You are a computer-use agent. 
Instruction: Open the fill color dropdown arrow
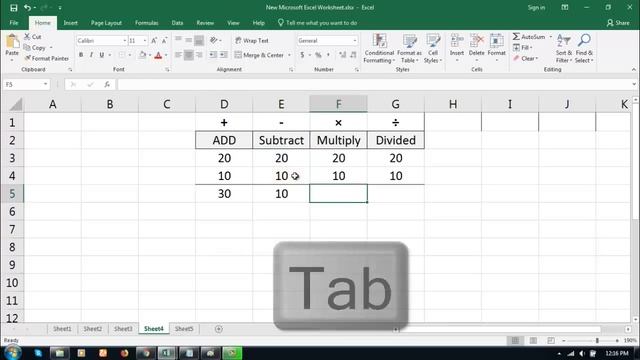click(x=150, y=55)
